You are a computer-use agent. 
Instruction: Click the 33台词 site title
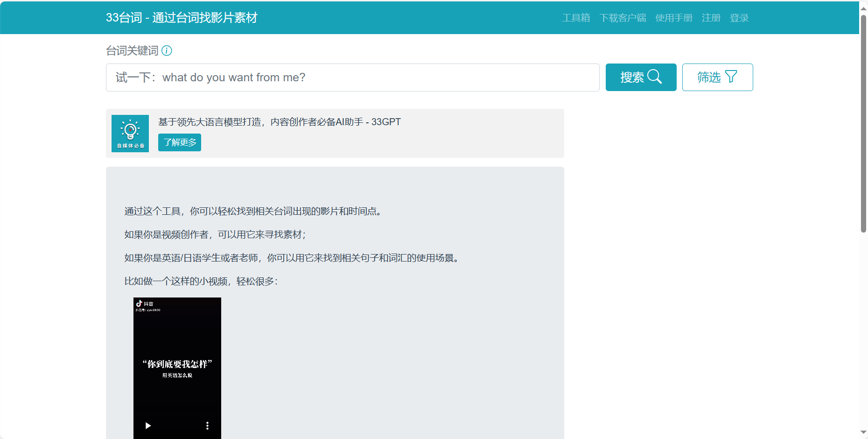click(x=182, y=18)
